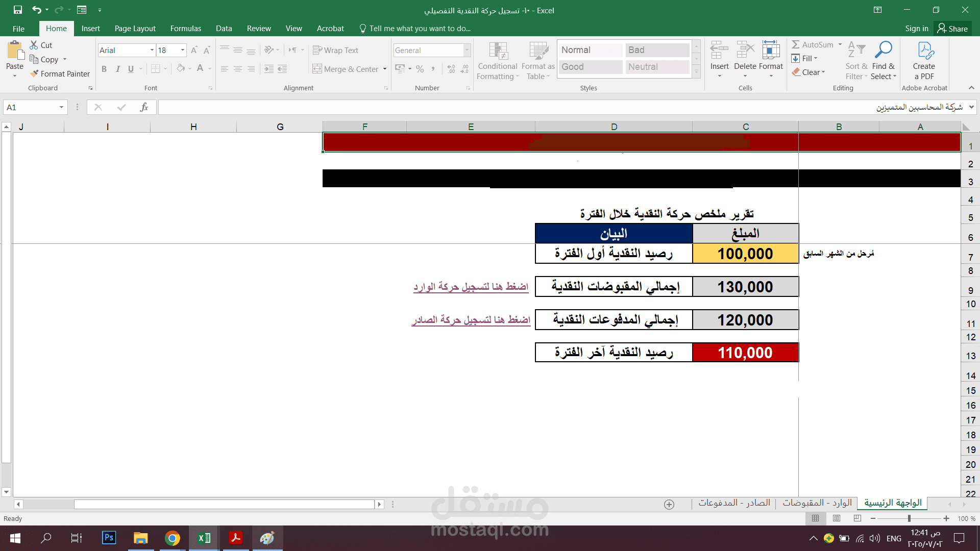Switch to Page Layout view icon

tap(836, 518)
